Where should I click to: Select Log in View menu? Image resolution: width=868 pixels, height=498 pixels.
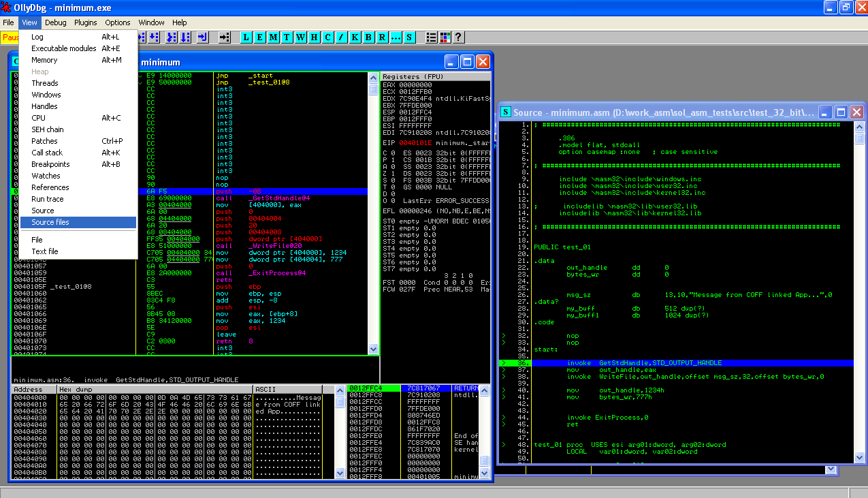[x=78, y=37]
